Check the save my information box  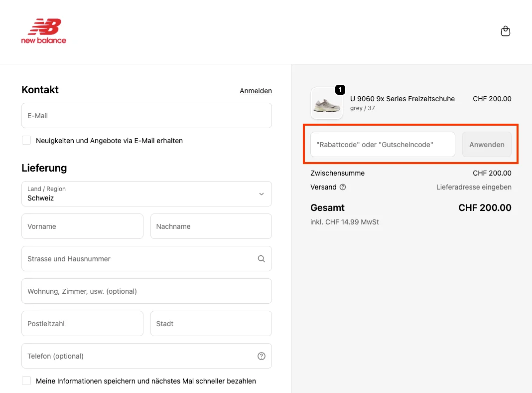point(26,381)
